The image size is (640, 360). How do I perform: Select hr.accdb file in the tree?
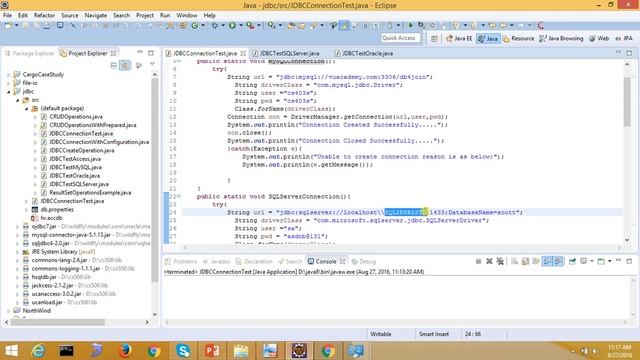[x=51, y=218]
